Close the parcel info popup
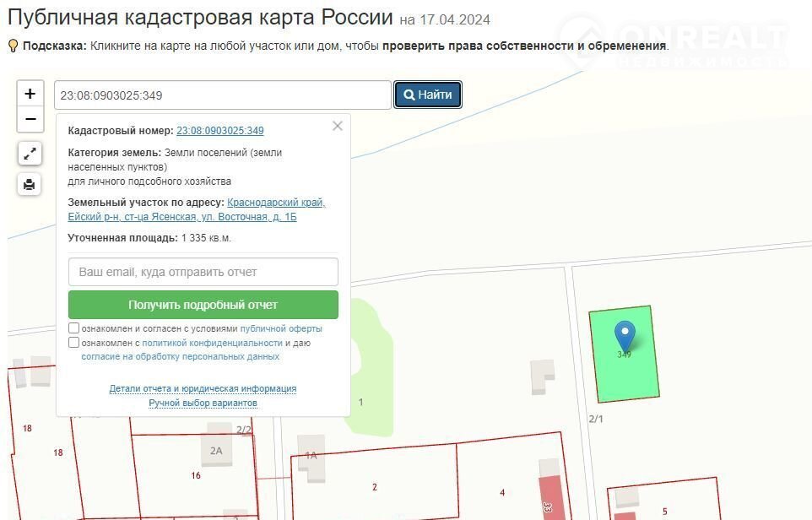 point(338,126)
